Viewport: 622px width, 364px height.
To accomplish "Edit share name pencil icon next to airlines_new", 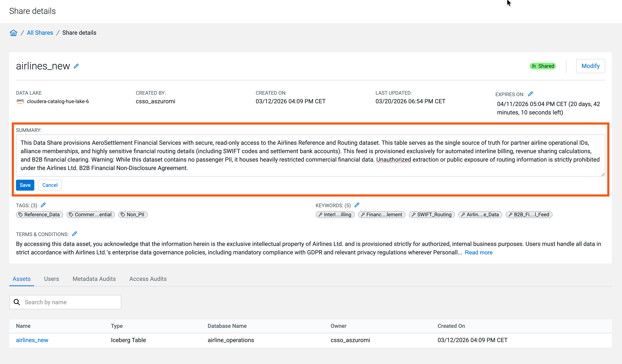I will click(76, 66).
